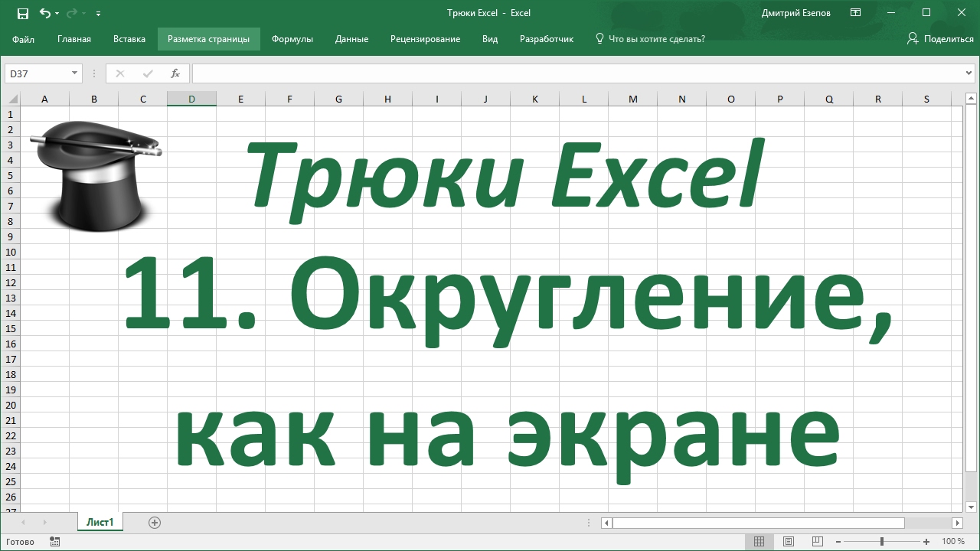Click the Undo arrow icon

point(44,13)
